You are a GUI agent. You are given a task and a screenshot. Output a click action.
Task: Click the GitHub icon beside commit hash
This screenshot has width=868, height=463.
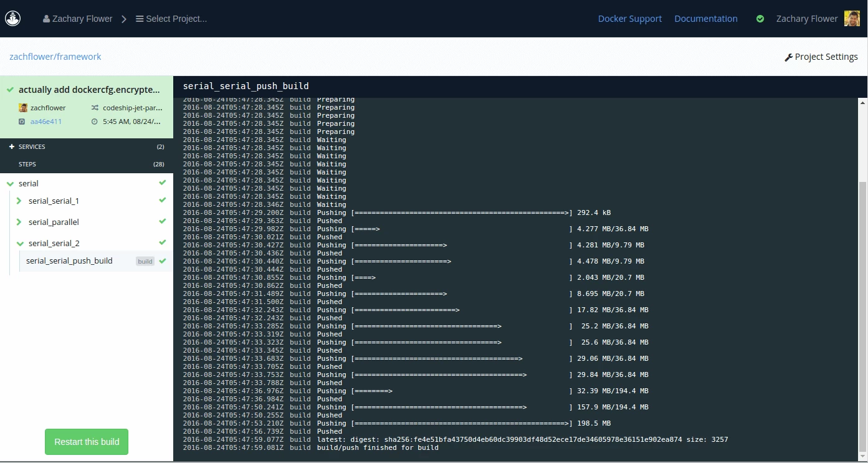(x=22, y=122)
